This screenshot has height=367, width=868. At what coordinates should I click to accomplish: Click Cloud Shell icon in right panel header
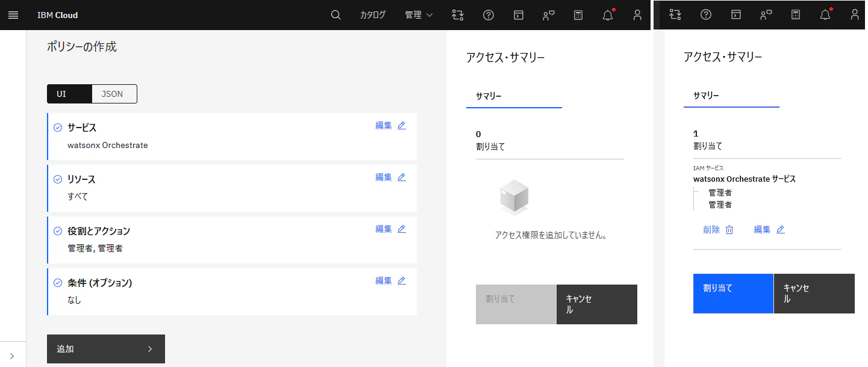click(735, 14)
